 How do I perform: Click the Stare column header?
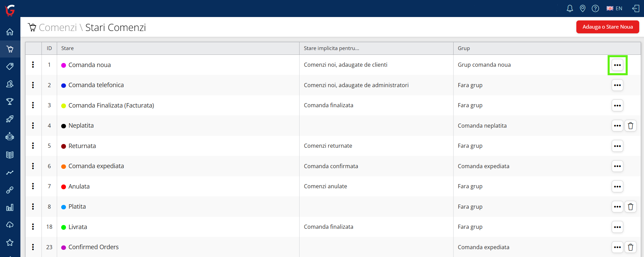(x=67, y=48)
